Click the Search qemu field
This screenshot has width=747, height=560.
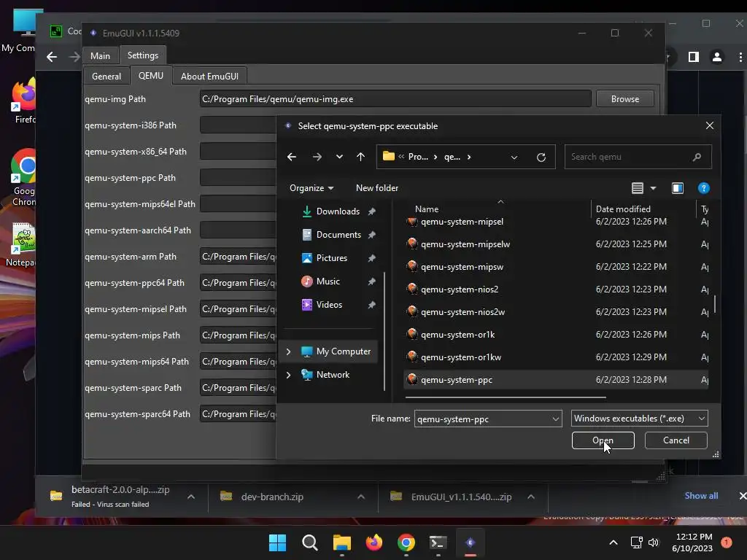tap(638, 157)
